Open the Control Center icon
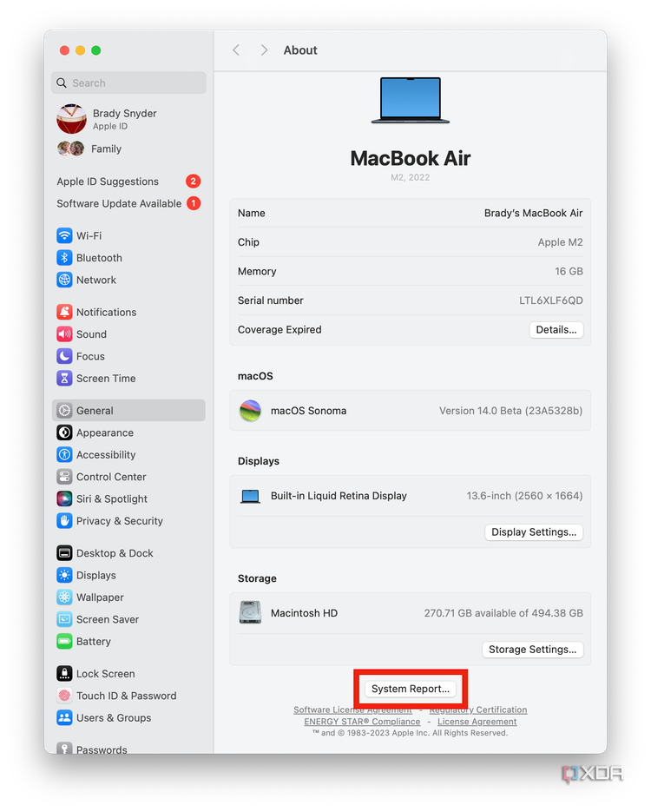 (x=64, y=477)
